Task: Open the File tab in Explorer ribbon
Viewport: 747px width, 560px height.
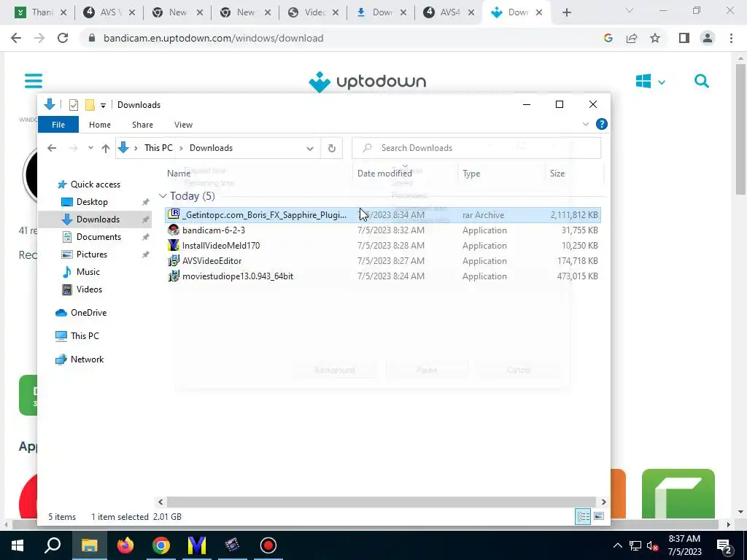Action: coord(58,125)
